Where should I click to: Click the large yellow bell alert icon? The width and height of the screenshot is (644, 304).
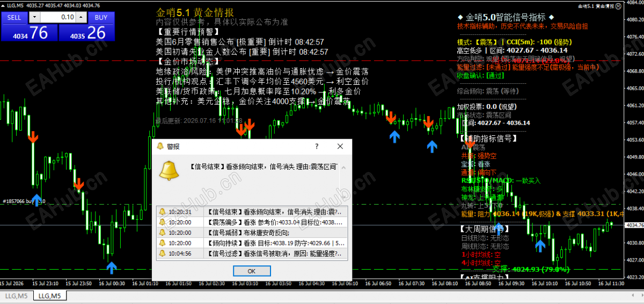[169, 170]
